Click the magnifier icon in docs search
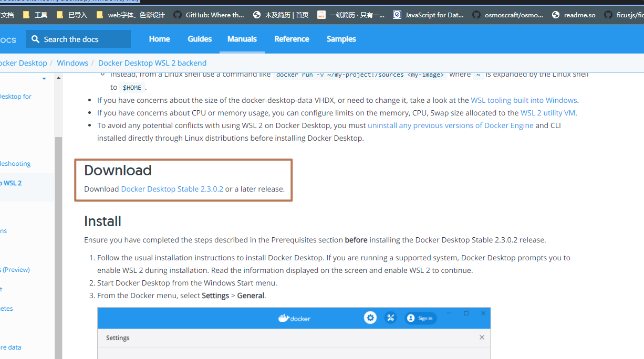 pos(35,39)
